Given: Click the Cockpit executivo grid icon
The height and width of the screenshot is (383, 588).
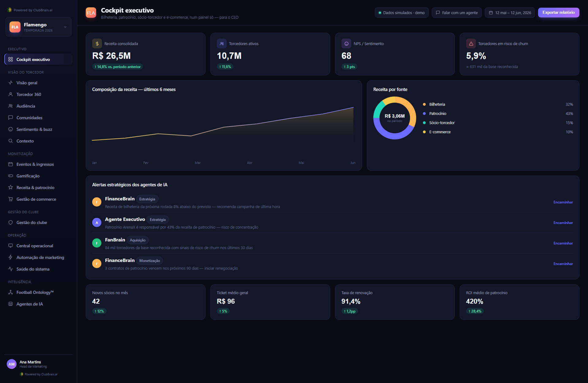Looking at the screenshot, I should tap(10, 59).
